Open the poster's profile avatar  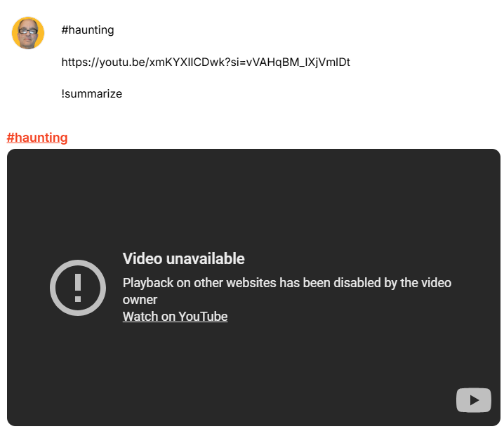pos(28,33)
